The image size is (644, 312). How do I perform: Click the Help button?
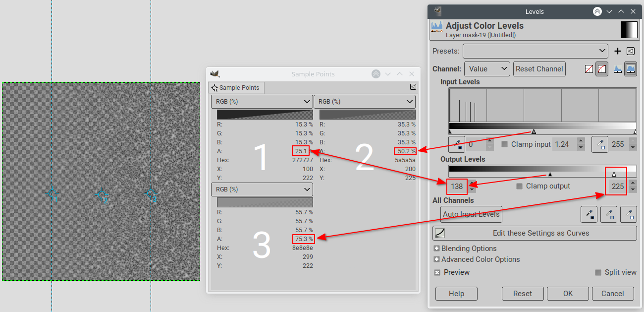click(x=456, y=294)
